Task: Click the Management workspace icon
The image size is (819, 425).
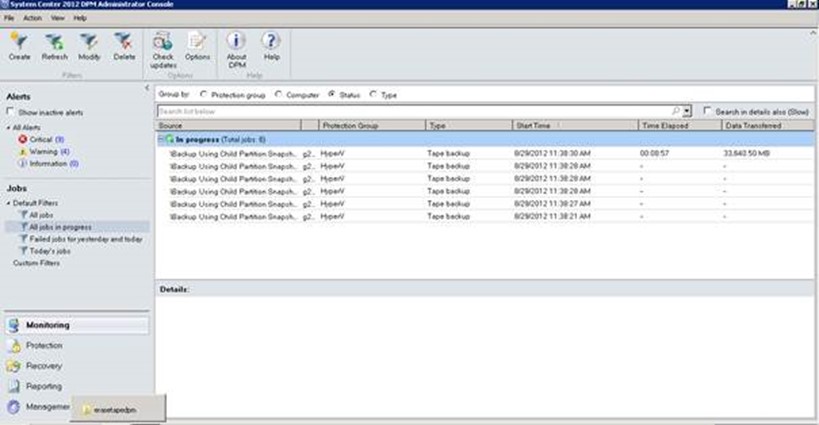Action: pyautogui.click(x=14, y=407)
